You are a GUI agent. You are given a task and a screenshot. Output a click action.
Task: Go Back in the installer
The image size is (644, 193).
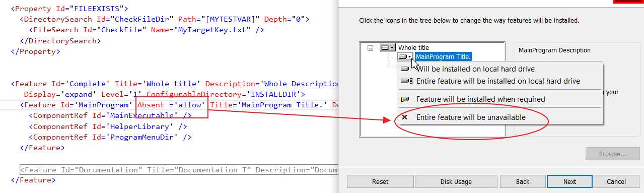coord(523,181)
